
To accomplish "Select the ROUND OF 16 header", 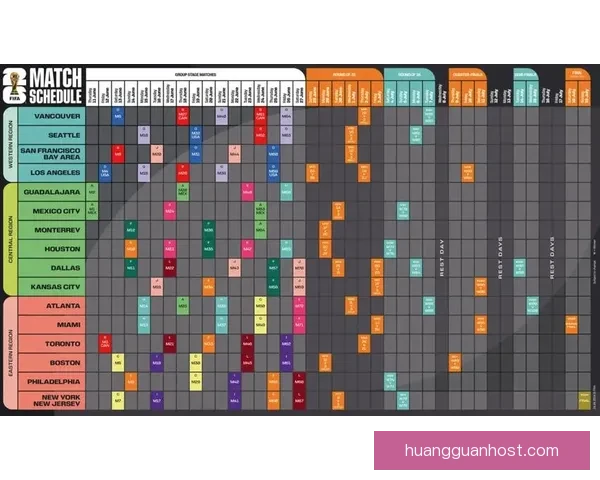I will pos(409,74).
